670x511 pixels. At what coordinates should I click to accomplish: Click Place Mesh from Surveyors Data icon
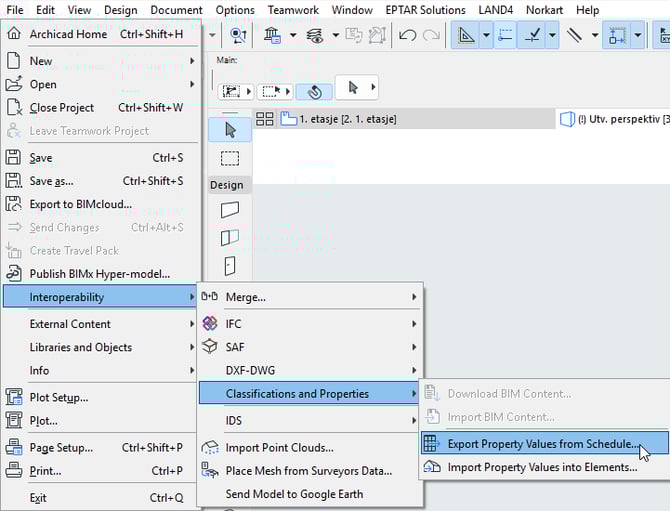pyautogui.click(x=210, y=470)
